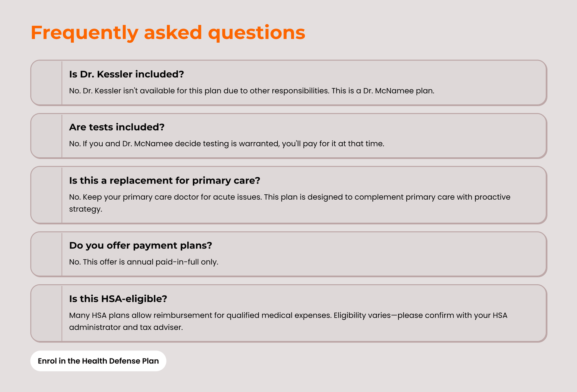
Task: Click the 'Many HSA plans allow reimbursement' answer line
Action: point(288,315)
